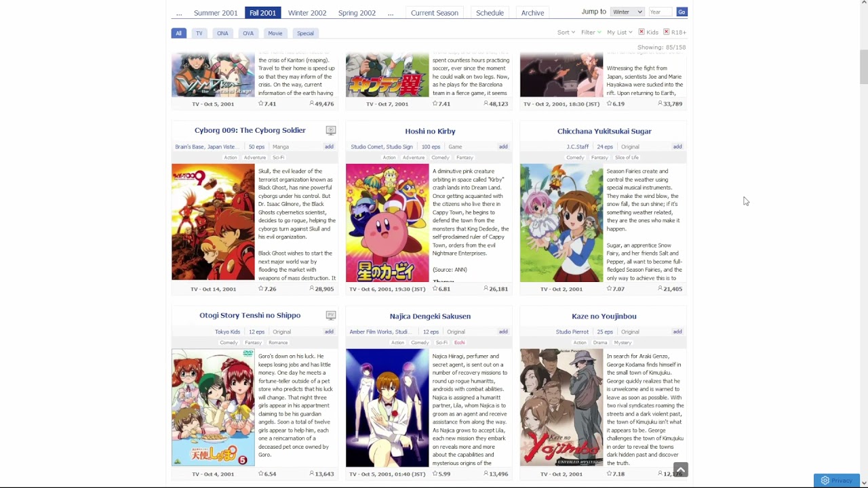
Task: Click video icon beside Cyborg 009 title
Action: point(331,130)
